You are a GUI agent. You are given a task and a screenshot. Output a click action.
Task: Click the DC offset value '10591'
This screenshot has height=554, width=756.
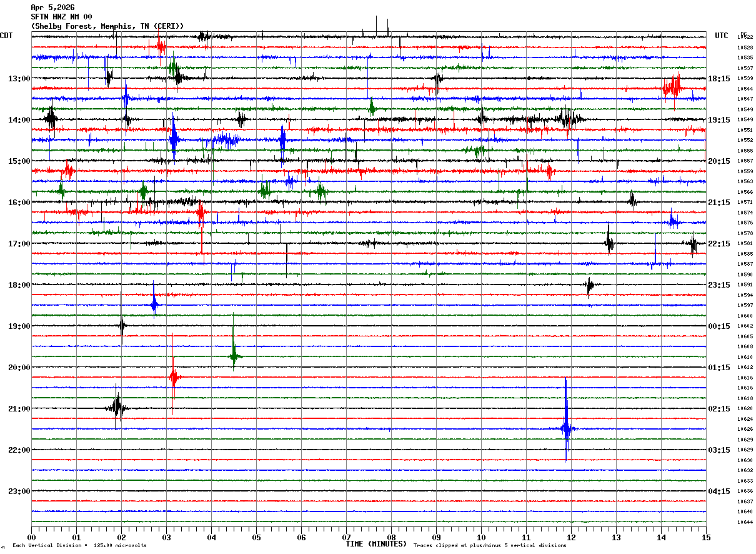tap(745, 285)
